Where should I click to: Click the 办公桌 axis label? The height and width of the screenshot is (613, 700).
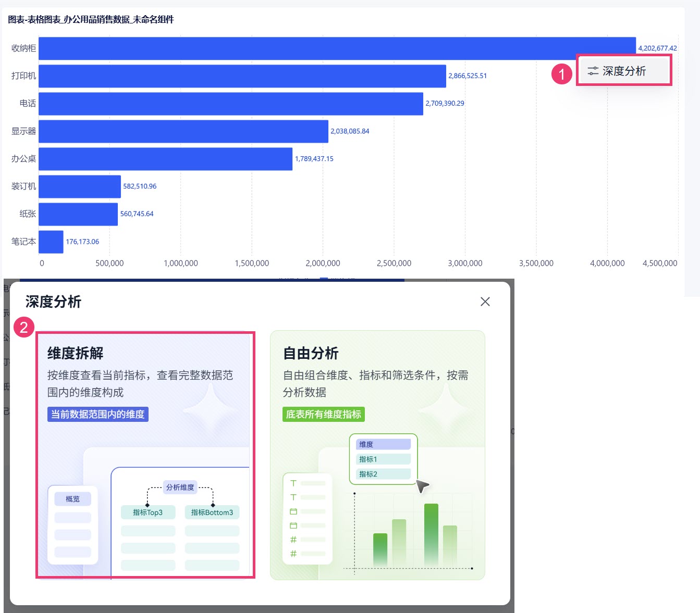click(24, 159)
